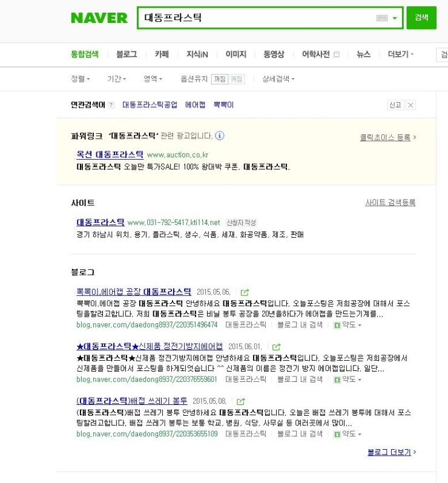Click 블로그 내 검색 for the 2015.05.06. post
448x483 pixels.
(300, 324)
